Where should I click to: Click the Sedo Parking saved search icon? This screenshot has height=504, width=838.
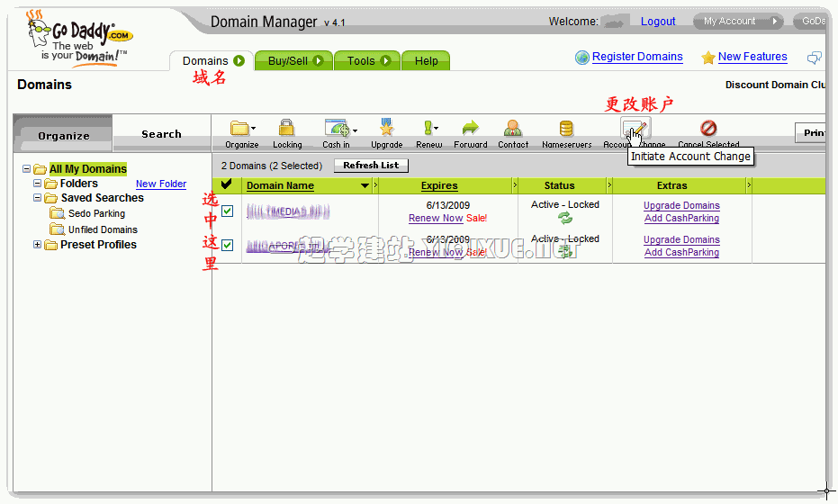click(58, 214)
